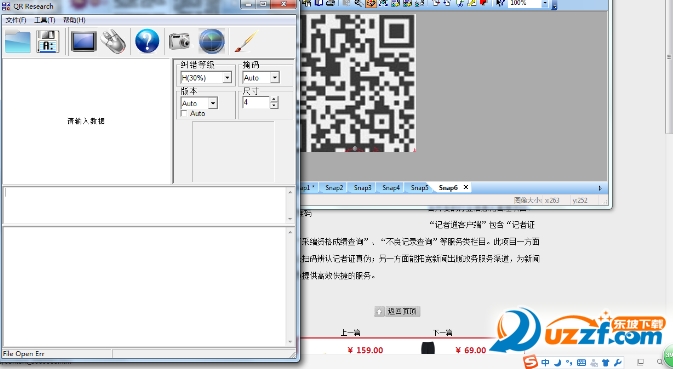Expand the H(30%) error correction dropdown
Viewport: 673px width, 369px height.
click(x=227, y=77)
